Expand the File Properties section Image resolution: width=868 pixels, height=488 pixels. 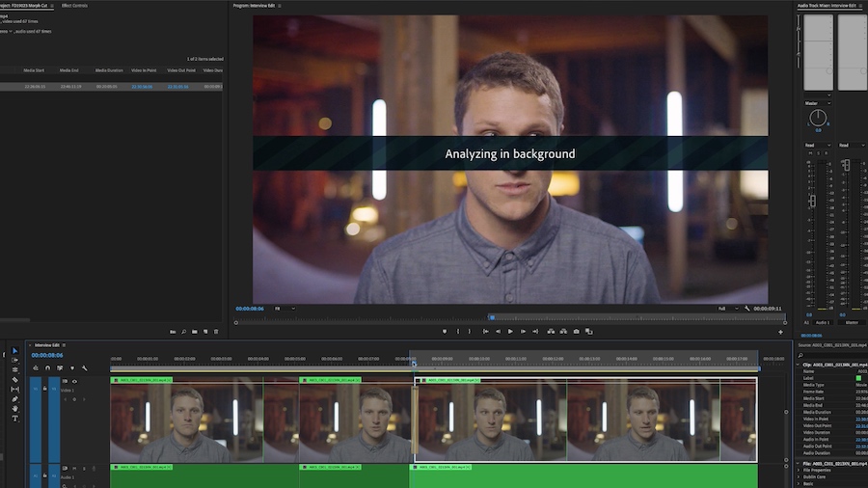pyautogui.click(x=799, y=471)
